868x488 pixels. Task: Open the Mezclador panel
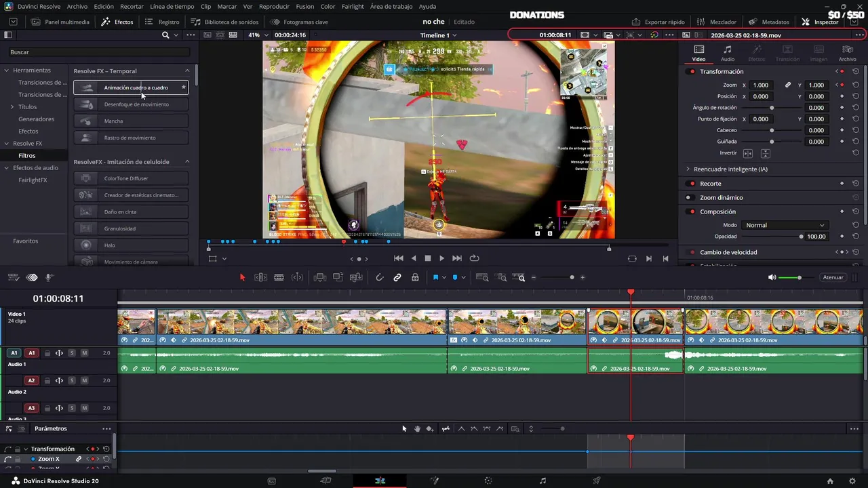point(717,22)
